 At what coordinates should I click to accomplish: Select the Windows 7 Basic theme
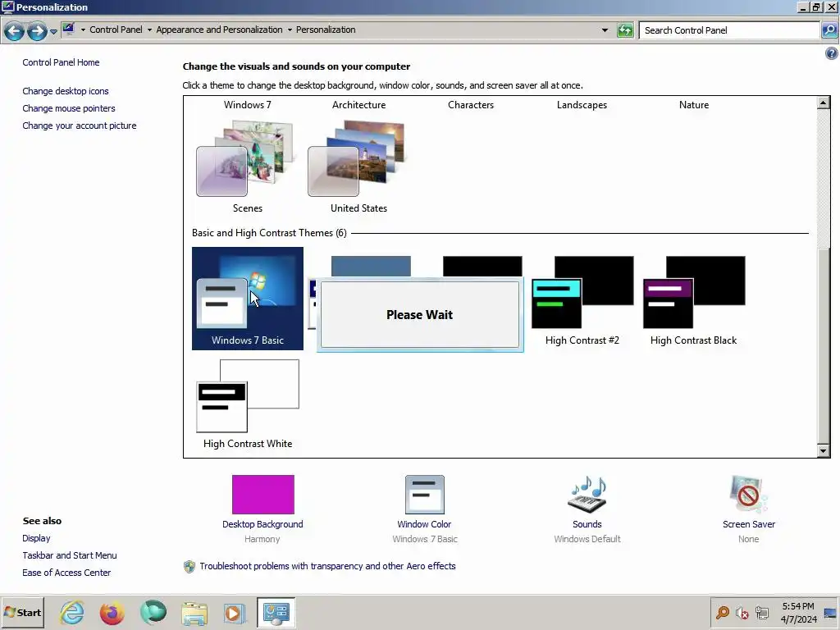click(x=248, y=299)
